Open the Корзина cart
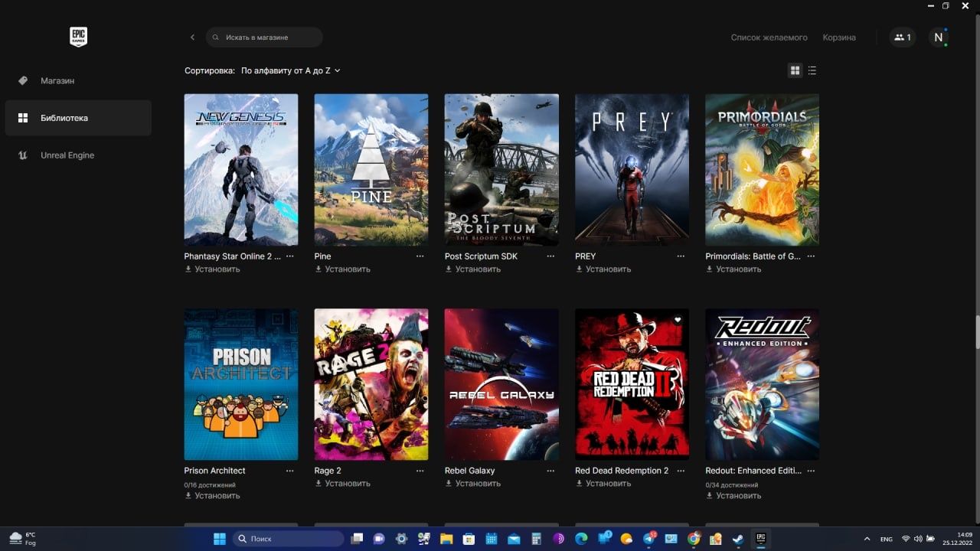Image resolution: width=980 pixels, height=551 pixels. 839,37
